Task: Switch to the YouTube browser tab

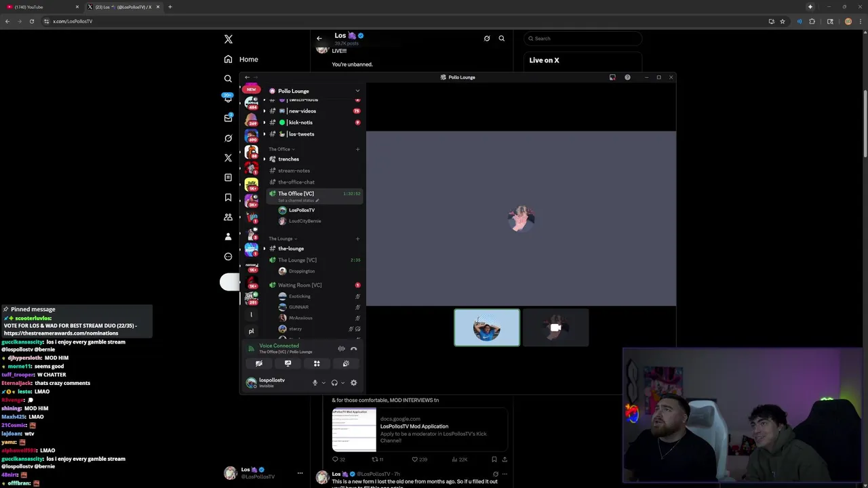Action: coord(41,7)
